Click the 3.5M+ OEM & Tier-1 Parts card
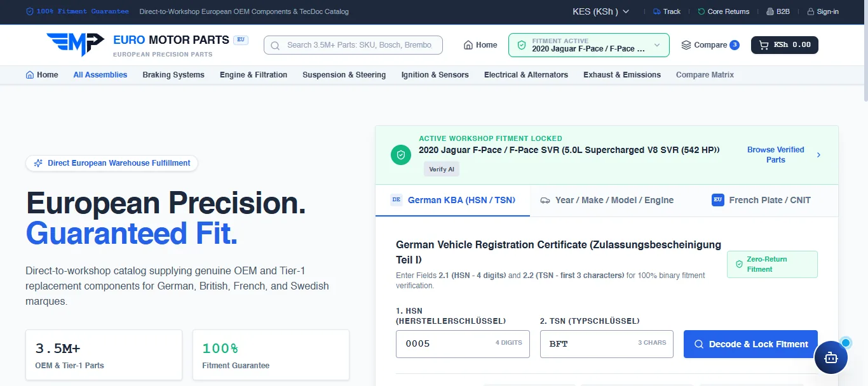 104,355
